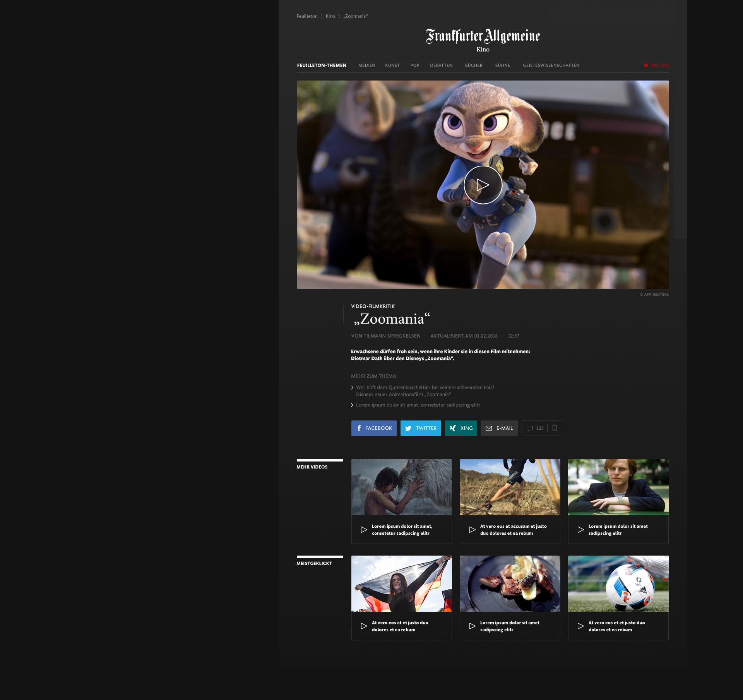Share the article on XING

tap(461, 428)
